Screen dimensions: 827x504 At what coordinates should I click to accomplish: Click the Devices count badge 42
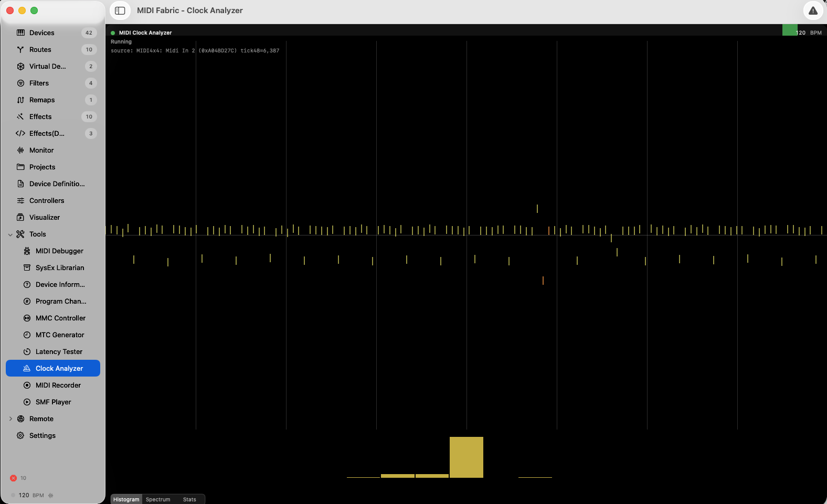click(x=89, y=33)
